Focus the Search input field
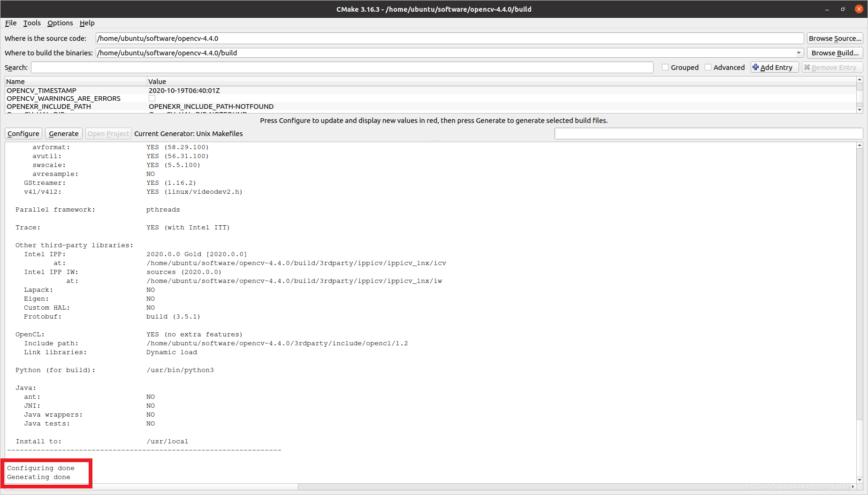Image resolution: width=868 pixels, height=495 pixels. [342, 68]
